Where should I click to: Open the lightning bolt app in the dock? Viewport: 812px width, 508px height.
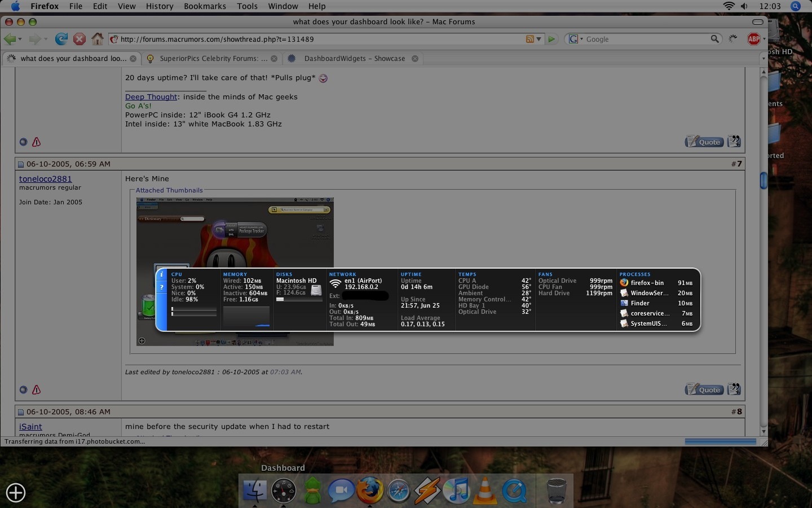(x=427, y=490)
